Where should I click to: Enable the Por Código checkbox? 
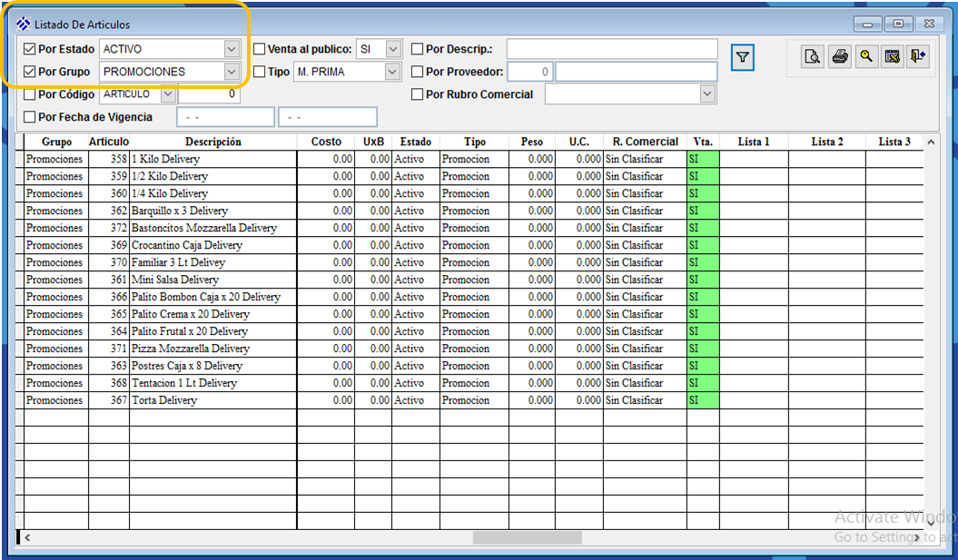coord(30,94)
